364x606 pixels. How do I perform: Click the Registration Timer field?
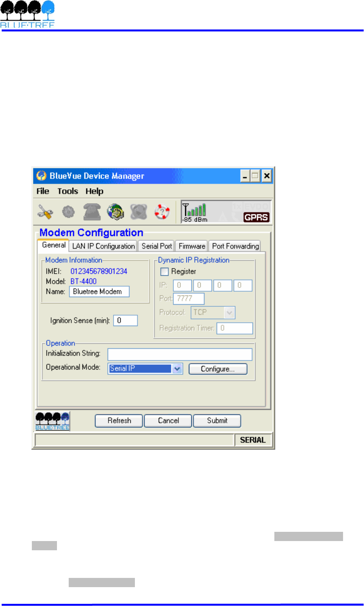pos(235,328)
